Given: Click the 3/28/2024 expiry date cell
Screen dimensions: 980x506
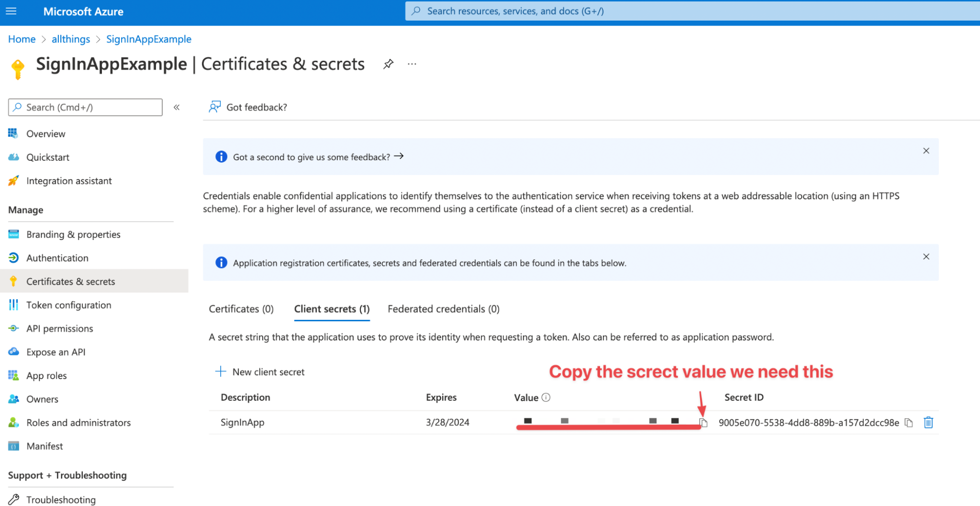Looking at the screenshot, I should 448,422.
